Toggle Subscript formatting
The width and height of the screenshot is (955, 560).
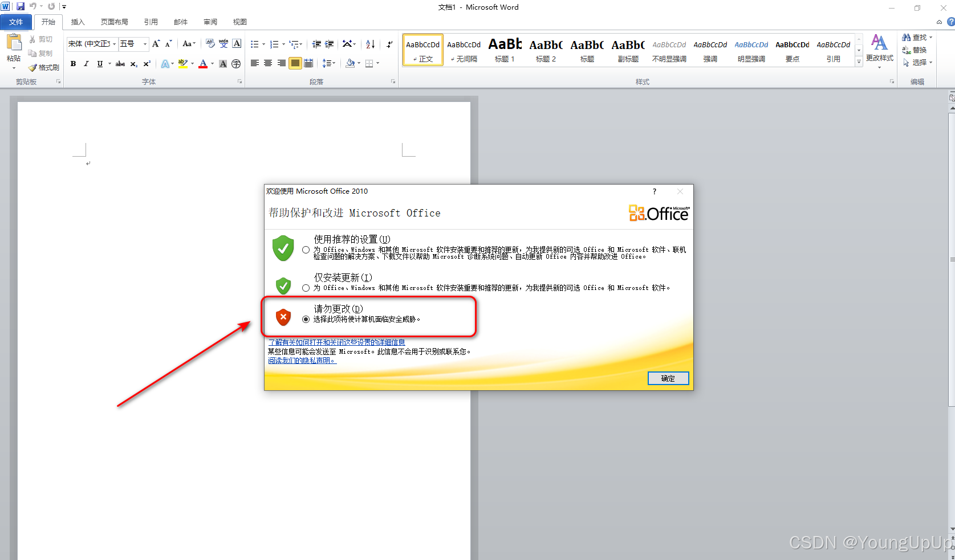coord(133,64)
